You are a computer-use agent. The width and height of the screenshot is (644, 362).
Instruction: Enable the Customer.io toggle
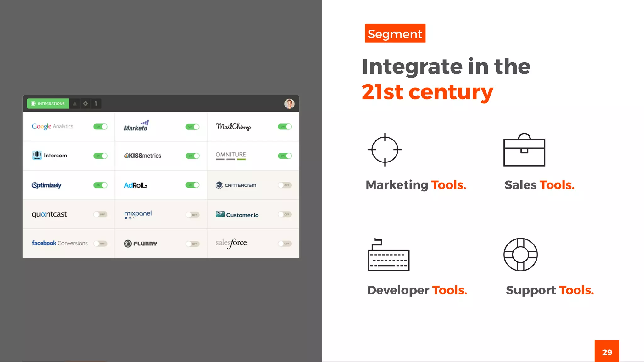coord(285,214)
